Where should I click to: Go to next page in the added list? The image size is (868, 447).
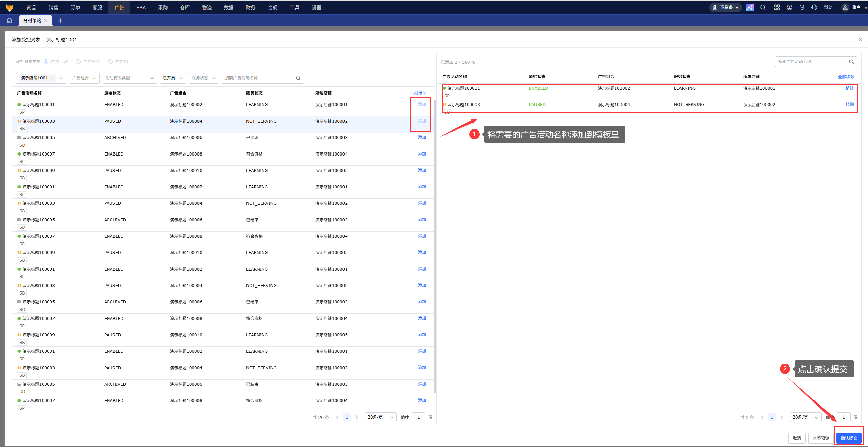click(x=782, y=417)
